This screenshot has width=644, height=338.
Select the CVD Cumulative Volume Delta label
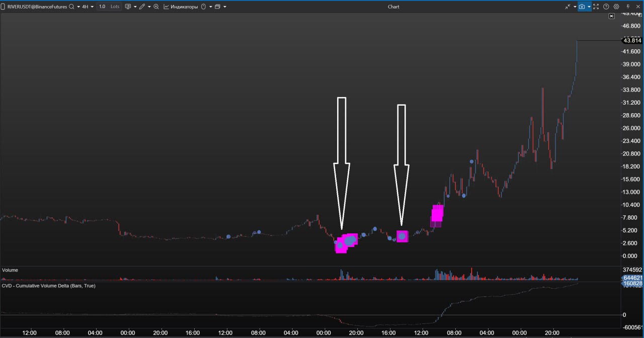point(49,286)
